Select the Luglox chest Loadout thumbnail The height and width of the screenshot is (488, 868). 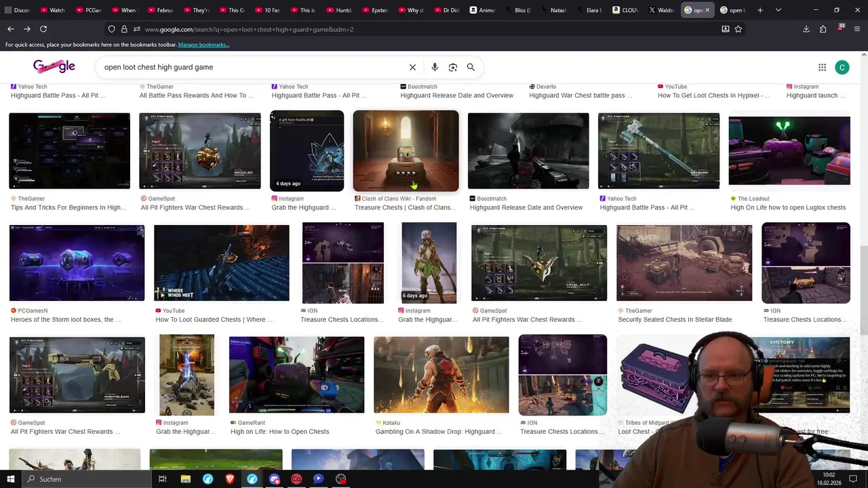point(789,150)
